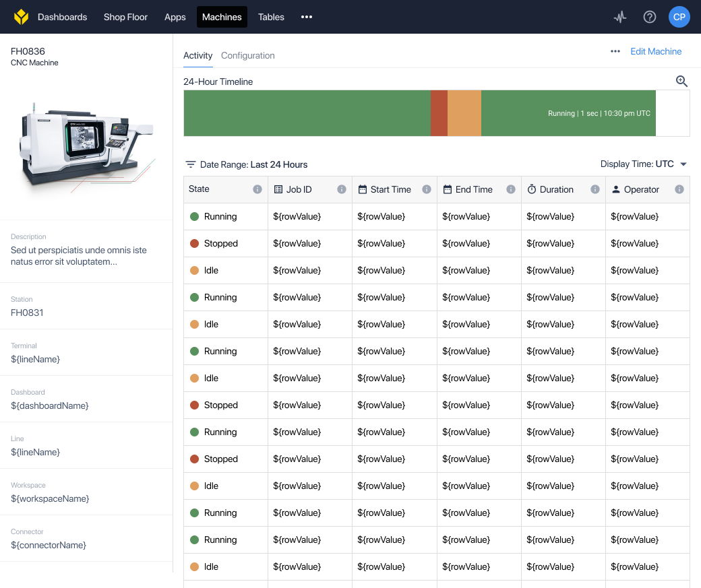The height and width of the screenshot is (588, 701).
Task: Click the Edit Machine link
Action: point(655,51)
